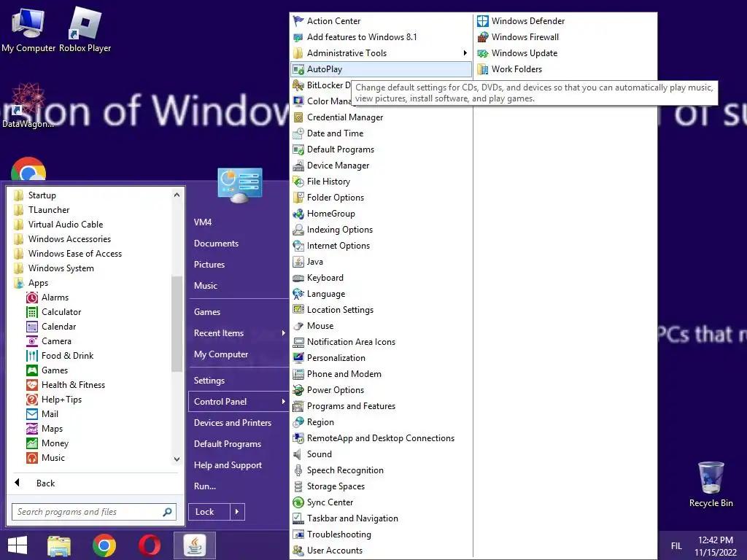Open the HomeGroup icon

click(x=298, y=214)
